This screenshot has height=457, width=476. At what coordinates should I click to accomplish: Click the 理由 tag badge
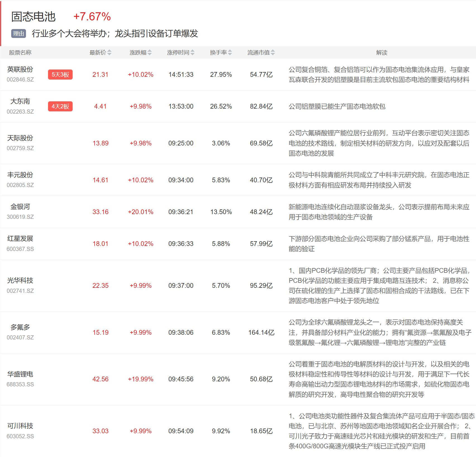[x=18, y=34]
